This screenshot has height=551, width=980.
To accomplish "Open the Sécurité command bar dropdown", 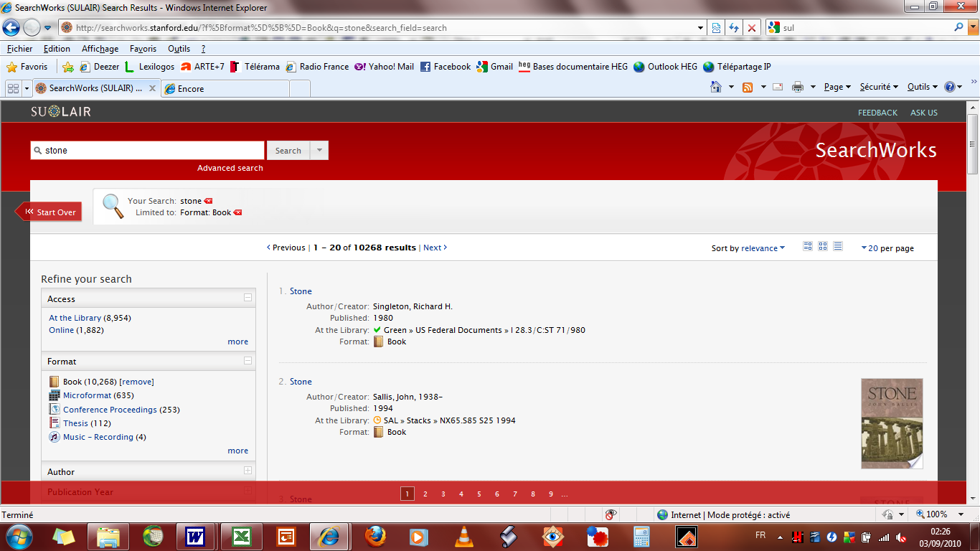I will coord(879,87).
